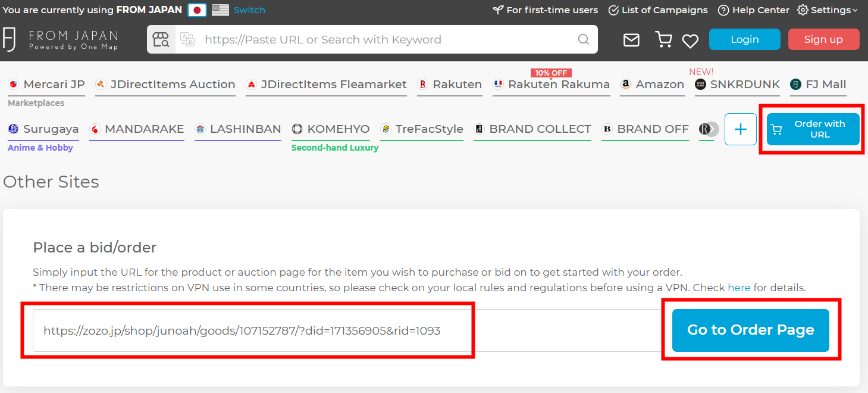This screenshot has width=868, height=393.
Task: Click the Go to Order Page button
Action: coord(751,330)
